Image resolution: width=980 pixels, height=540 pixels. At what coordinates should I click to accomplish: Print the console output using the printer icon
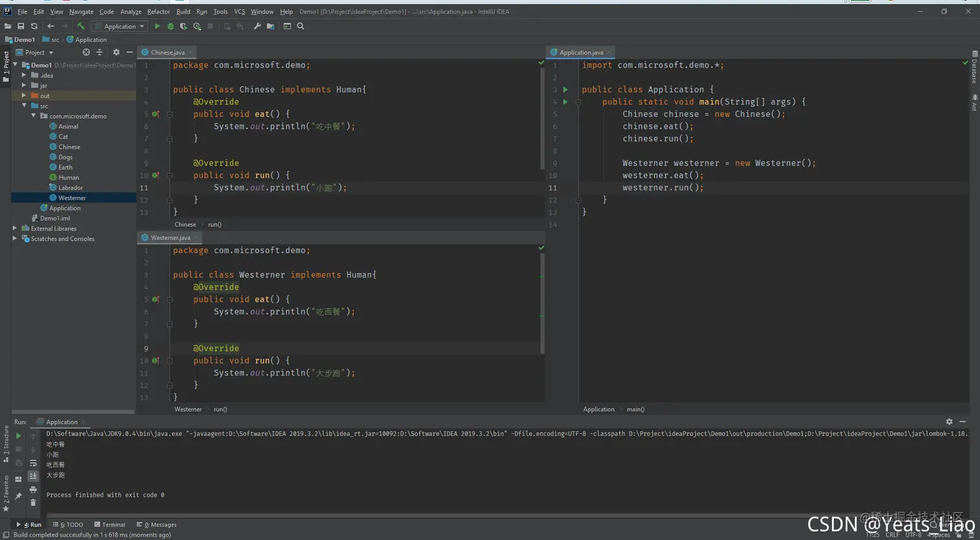click(x=33, y=489)
